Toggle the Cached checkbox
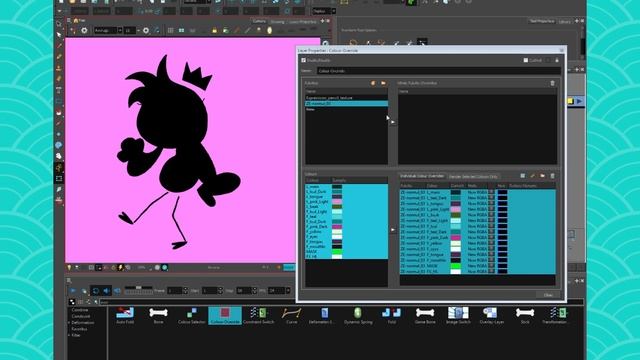 point(526,60)
